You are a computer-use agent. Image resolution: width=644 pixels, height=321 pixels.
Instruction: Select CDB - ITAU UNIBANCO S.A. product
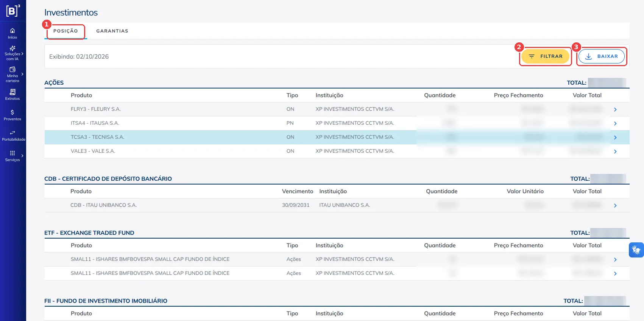pos(104,205)
